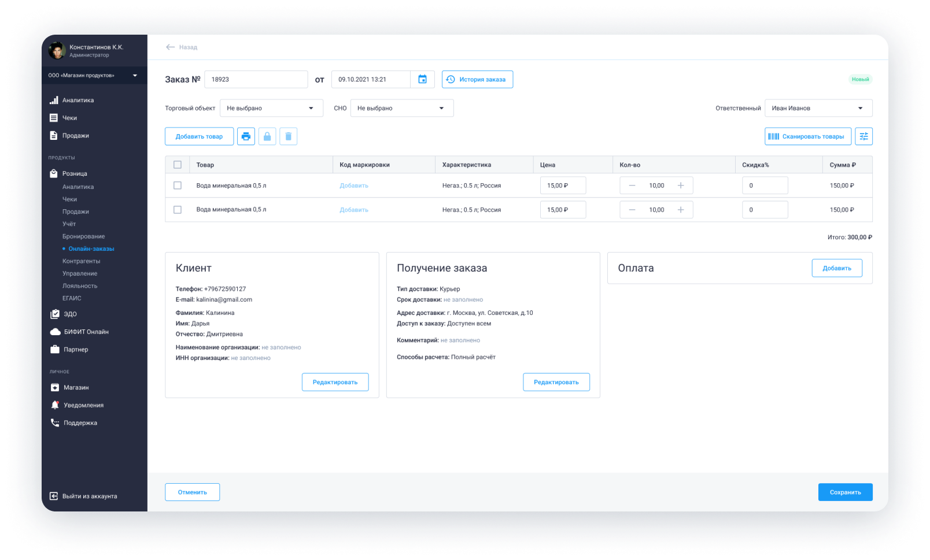The width and height of the screenshot is (930, 560).
Task: Increase quantity plus in second product row
Action: (x=681, y=210)
